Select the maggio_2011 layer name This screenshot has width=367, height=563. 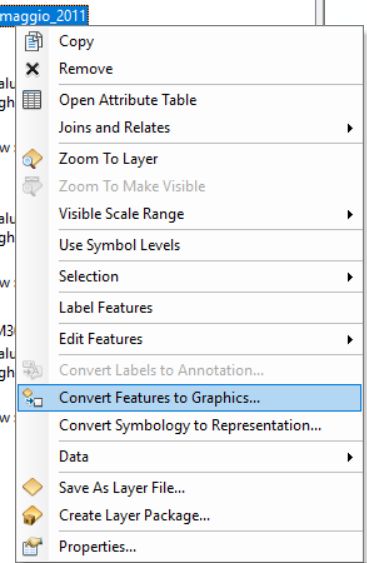[44, 16]
